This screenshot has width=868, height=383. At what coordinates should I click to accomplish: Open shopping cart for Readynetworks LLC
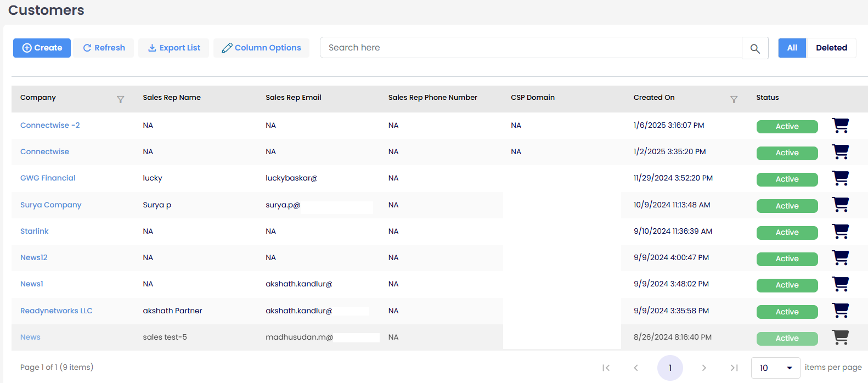[x=840, y=311]
